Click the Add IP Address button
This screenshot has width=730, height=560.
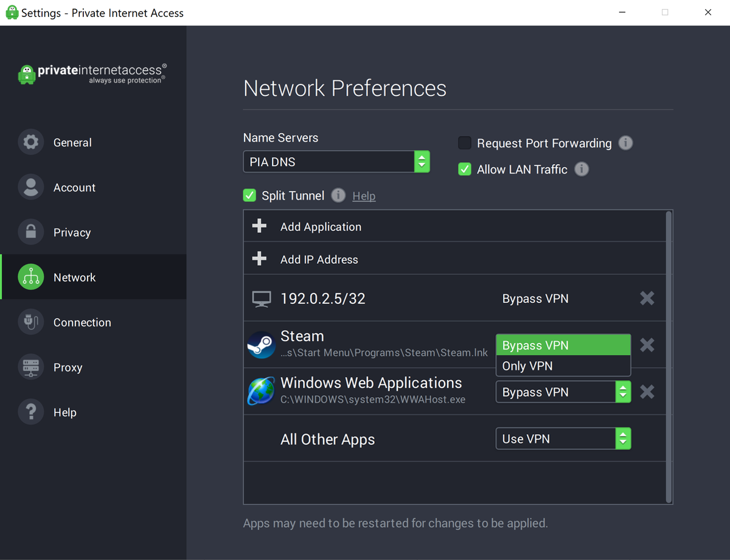click(455, 259)
